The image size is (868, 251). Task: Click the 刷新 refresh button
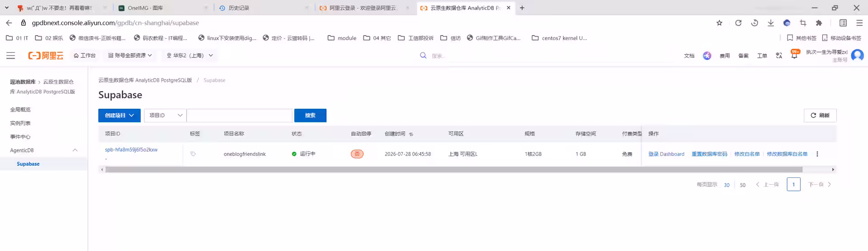click(820, 116)
